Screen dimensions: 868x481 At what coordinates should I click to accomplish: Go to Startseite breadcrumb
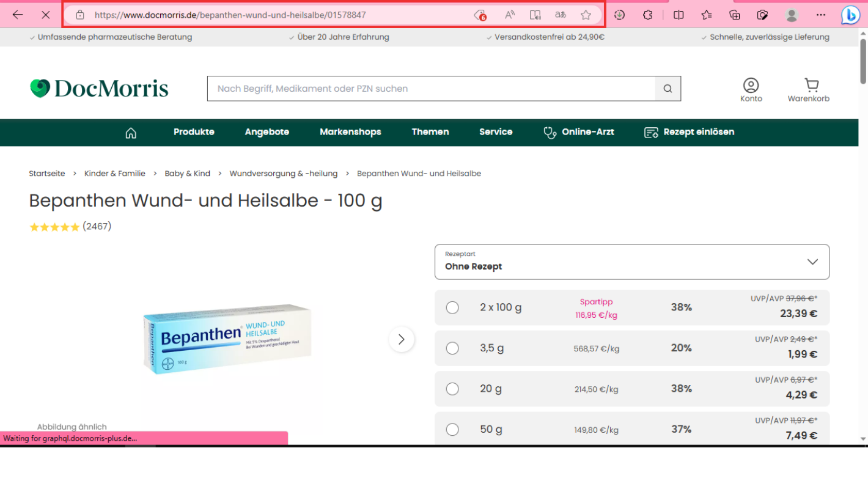[x=47, y=174]
